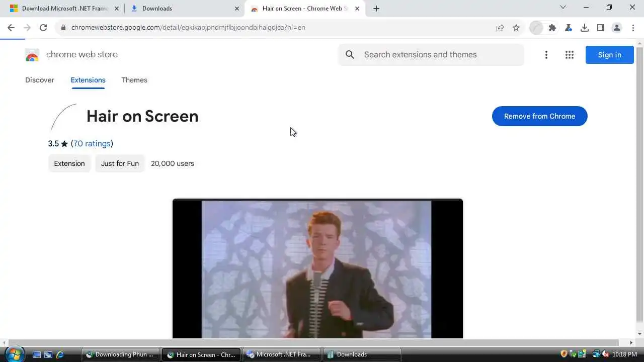
Task: Click the Sign in button
Action: (610, 55)
